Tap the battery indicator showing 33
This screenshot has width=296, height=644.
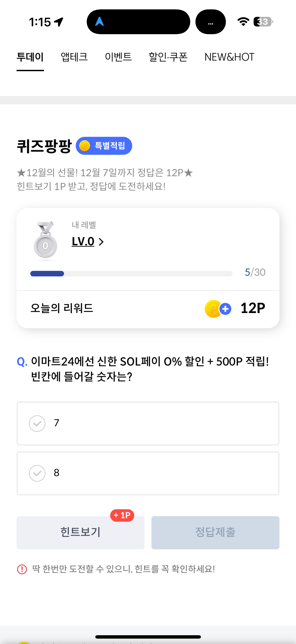263,22
